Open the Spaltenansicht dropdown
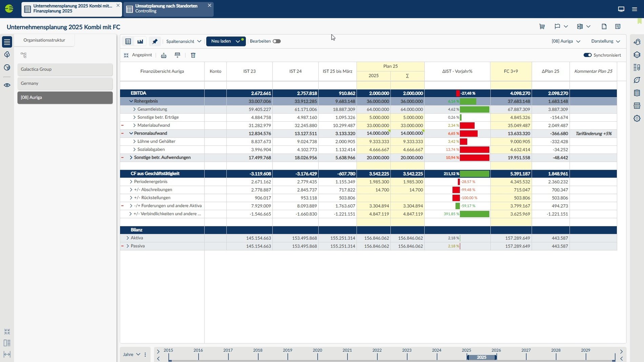644x362 pixels. coord(183,41)
